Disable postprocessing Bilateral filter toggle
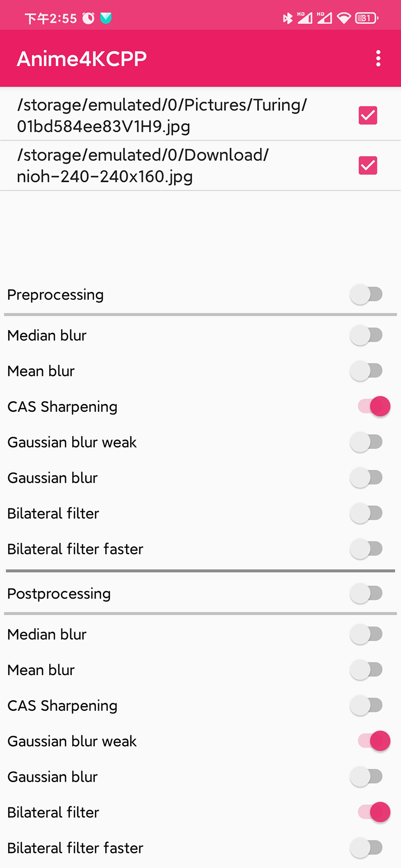Image resolution: width=401 pixels, height=868 pixels. 374,812
